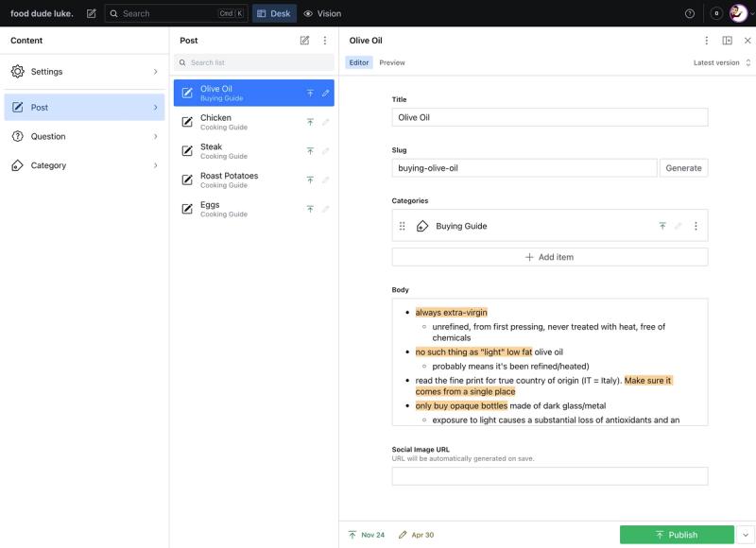Click the user avatar in top bar
This screenshot has height=548, width=756.
(738, 13)
